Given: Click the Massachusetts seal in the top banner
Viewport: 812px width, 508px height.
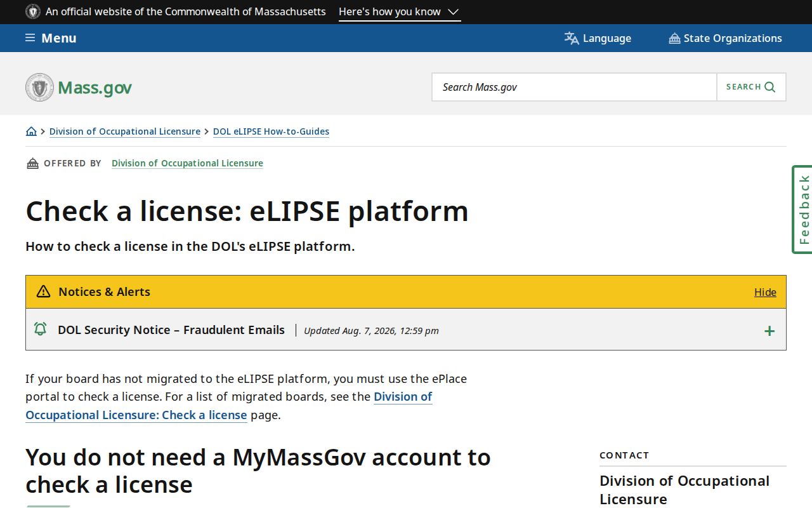Looking at the screenshot, I should coord(33,12).
